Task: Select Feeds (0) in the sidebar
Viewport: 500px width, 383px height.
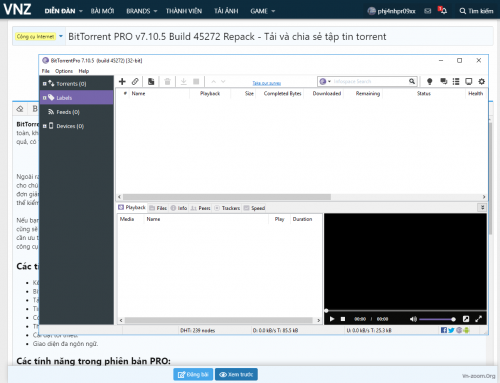Action: click(x=77, y=112)
